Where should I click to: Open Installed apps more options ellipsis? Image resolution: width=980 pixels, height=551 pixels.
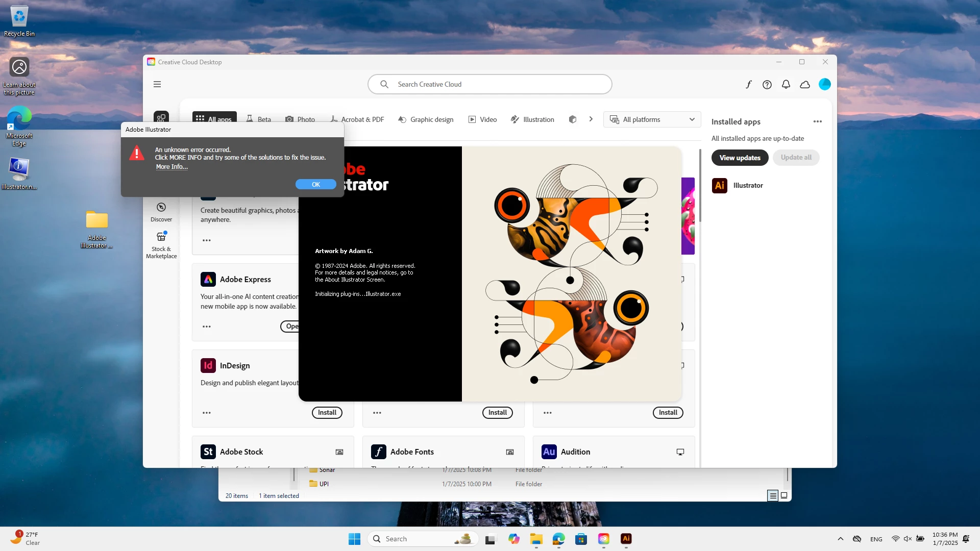pyautogui.click(x=818, y=121)
